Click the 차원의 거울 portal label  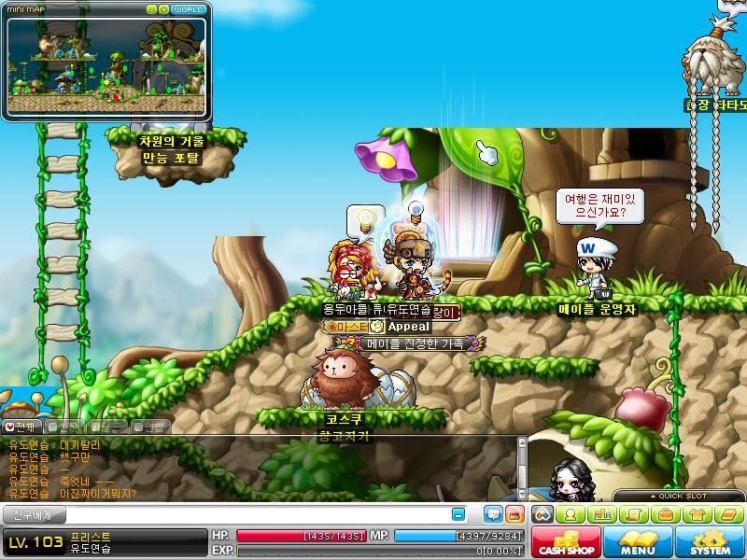[x=171, y=141]
